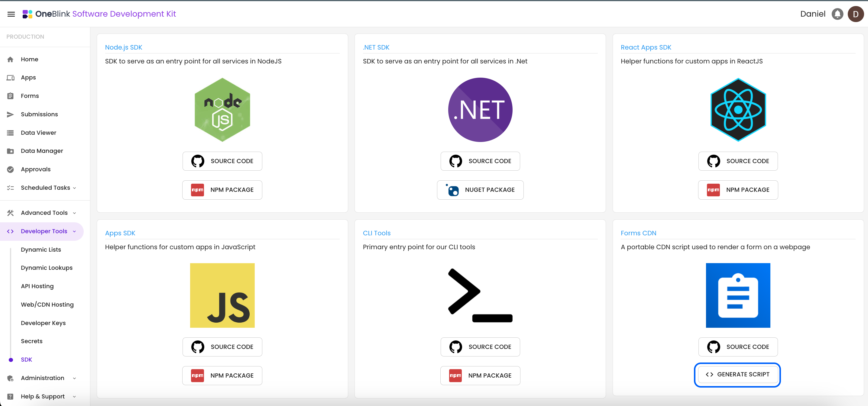This screenshot has height=406, width=868.
Task: Go to Developer Keys page
Action: [x=43, y=323]
